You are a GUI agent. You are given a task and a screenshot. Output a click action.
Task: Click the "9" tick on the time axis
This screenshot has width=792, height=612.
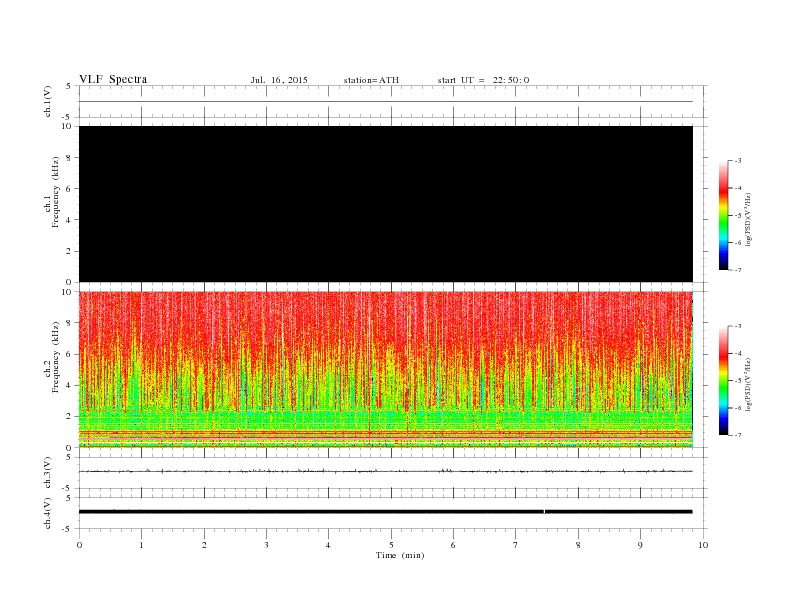pyautogui.click(x=640, y=545)
